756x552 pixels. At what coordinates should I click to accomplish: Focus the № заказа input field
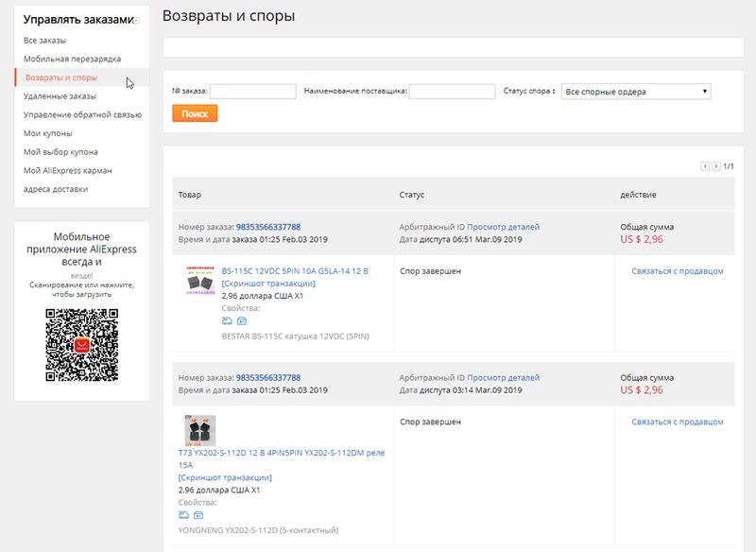click(252, 92)
